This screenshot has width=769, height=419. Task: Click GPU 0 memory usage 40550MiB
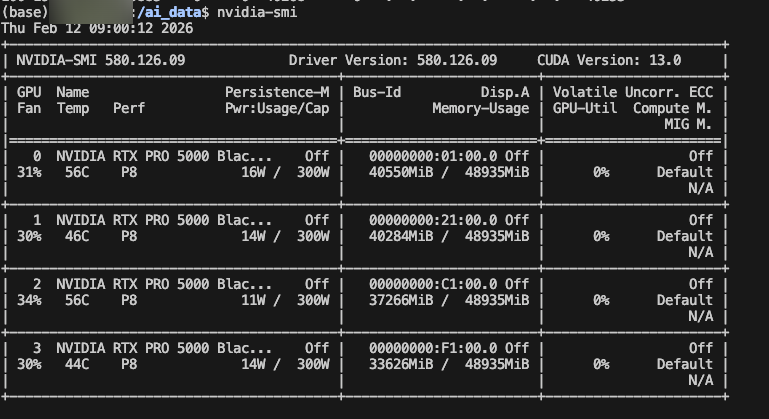pyautogui.click(x=401, y=172)
